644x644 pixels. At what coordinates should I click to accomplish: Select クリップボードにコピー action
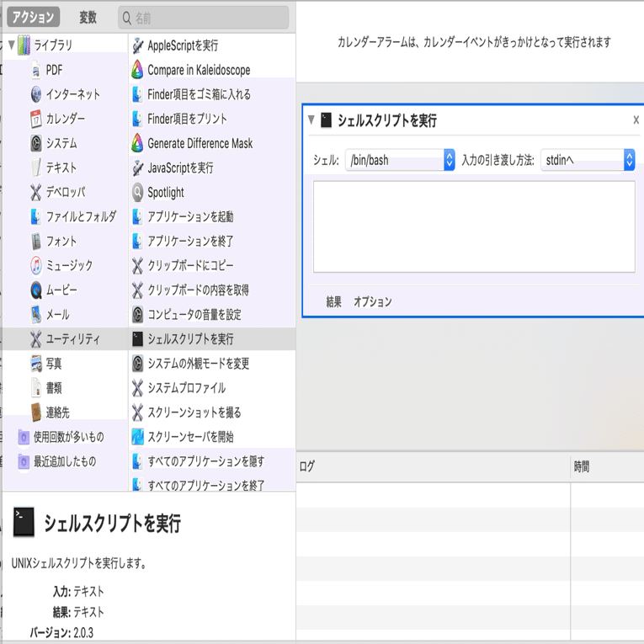click(212, 265)
